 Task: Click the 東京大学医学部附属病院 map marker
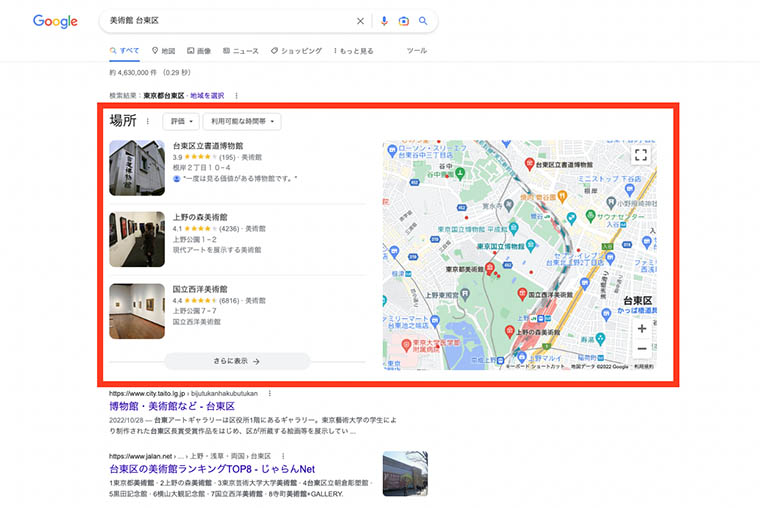406,345
